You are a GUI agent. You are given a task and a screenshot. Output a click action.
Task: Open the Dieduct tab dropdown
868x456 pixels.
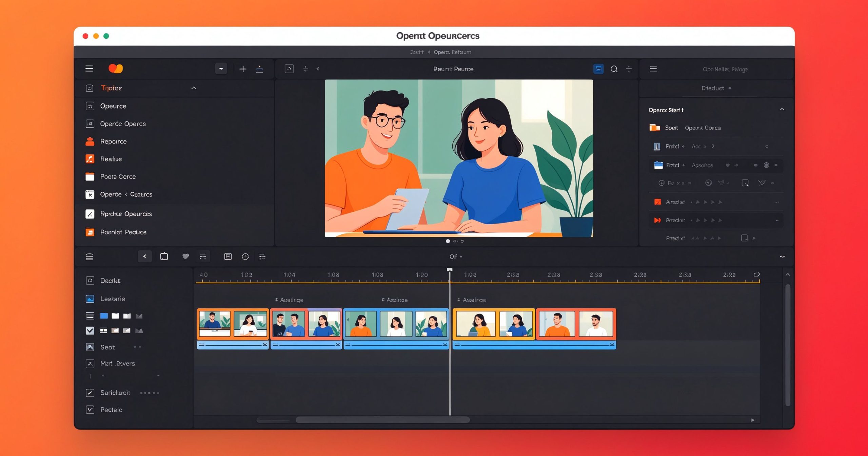[x=716, y=88]
